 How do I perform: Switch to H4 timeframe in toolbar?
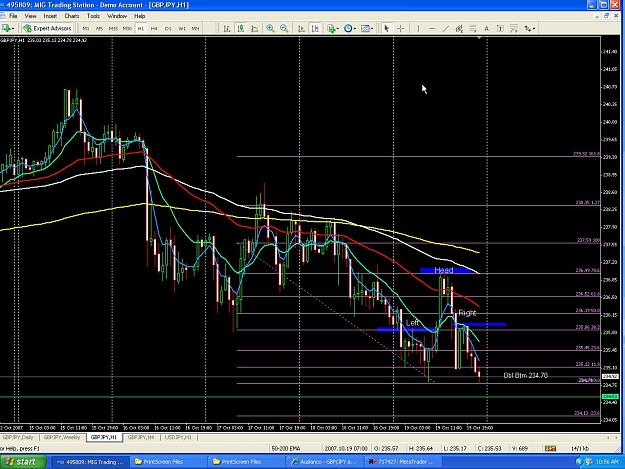(154, 28)
